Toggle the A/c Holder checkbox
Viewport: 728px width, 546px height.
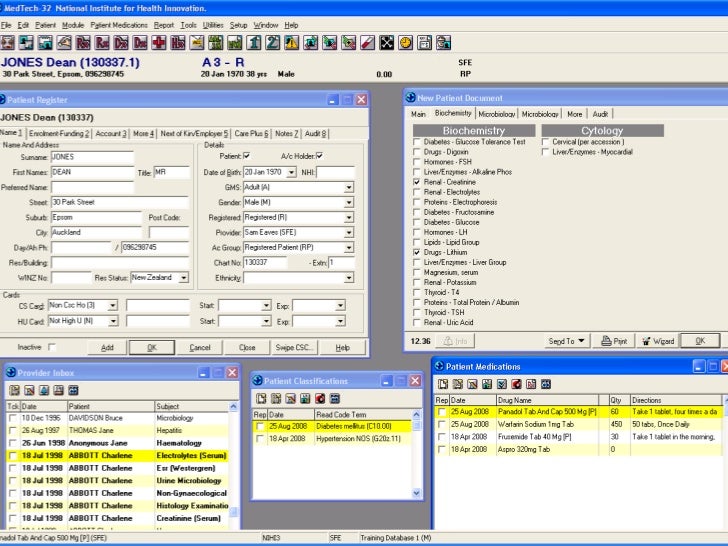coord(319,156)
